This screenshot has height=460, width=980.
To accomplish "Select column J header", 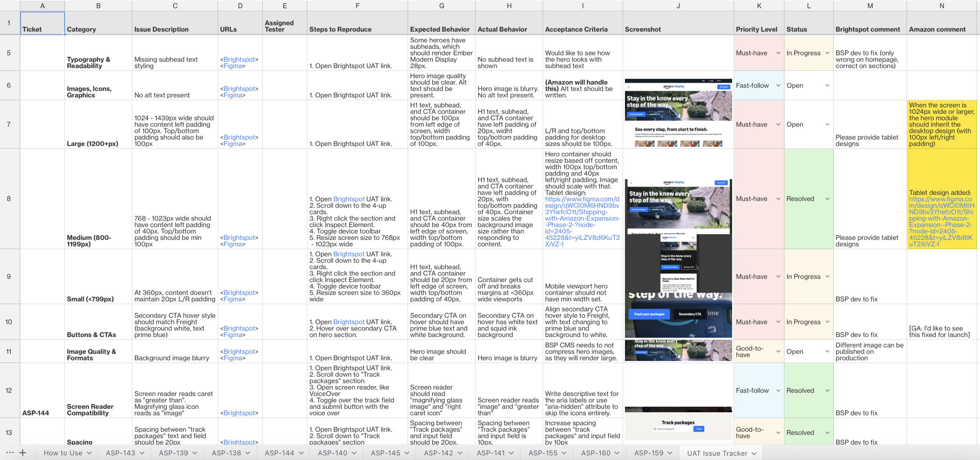I will point(678,6).
